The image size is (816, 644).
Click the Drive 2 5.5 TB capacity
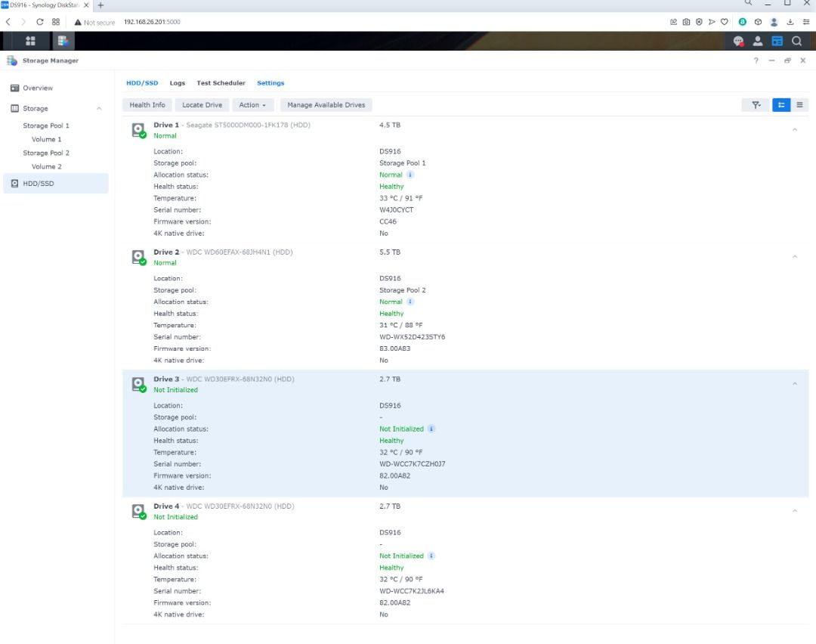[x=390, y=252]
